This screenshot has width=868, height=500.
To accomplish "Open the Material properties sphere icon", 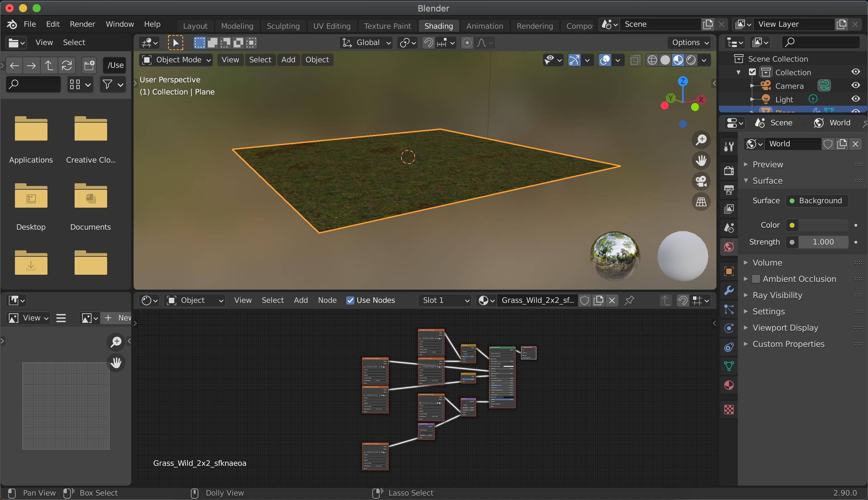I will pos(729,385).
